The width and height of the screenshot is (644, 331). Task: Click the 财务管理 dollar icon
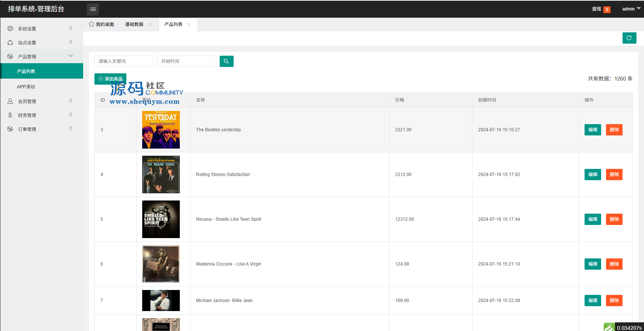point(10,115)
